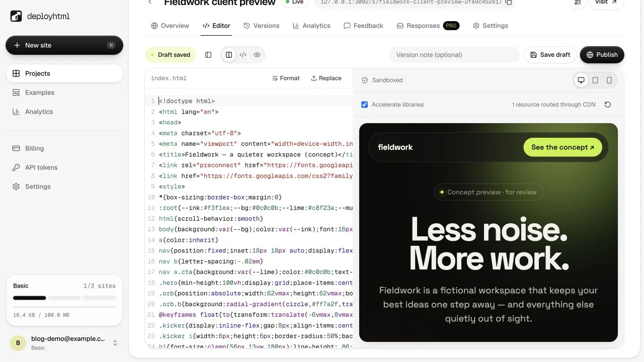
Task: Switch to code-only view
Action: [243, 55]
